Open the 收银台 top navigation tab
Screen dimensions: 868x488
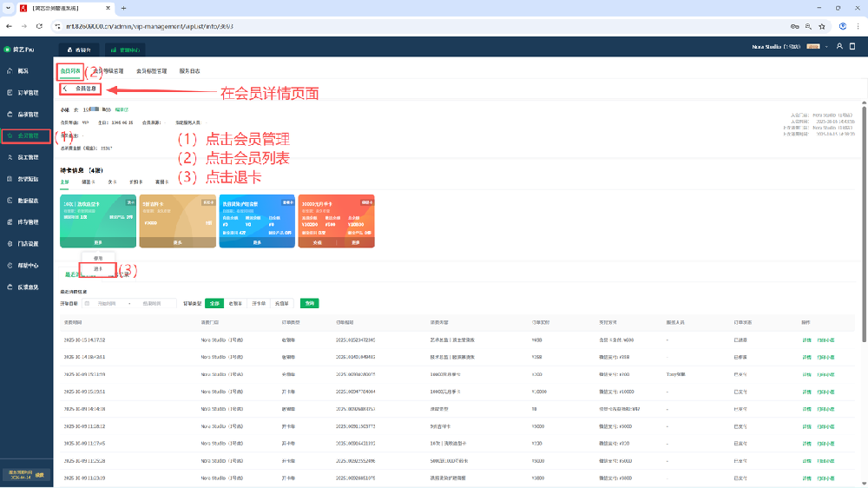tap(79, 49)
